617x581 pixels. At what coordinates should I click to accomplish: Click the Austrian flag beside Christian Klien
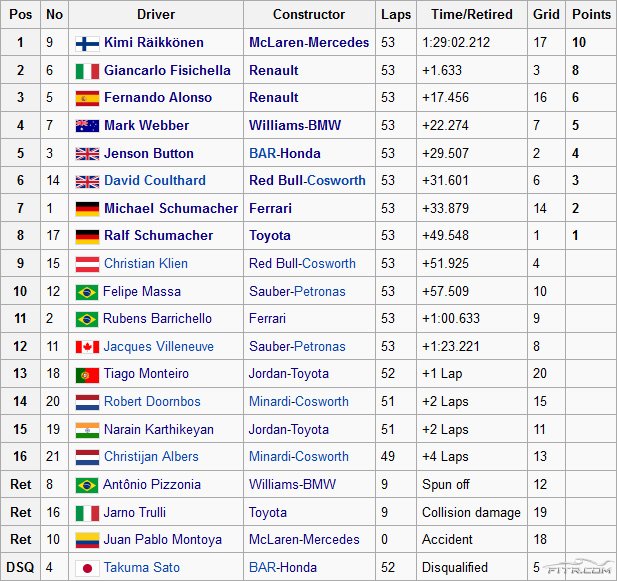pos(87,264)
